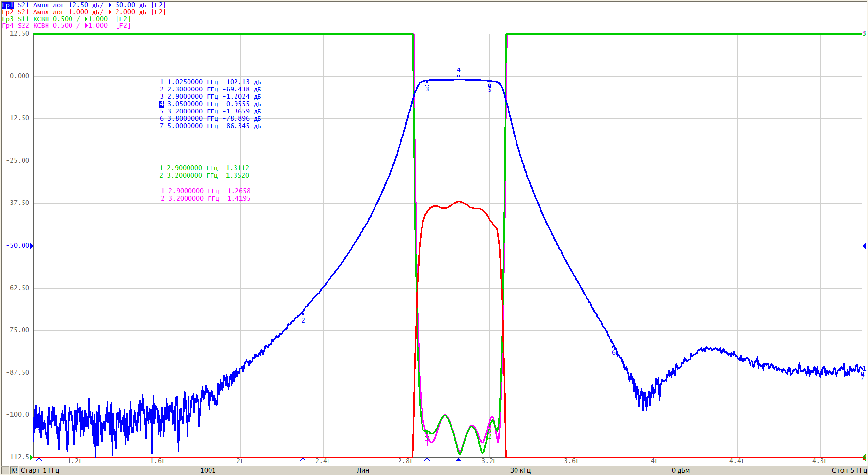This screenshot has width=868, height=475.
Task: Select marker 2 triangle on frequency axis near 2.3Г
Action: point(303,460)
